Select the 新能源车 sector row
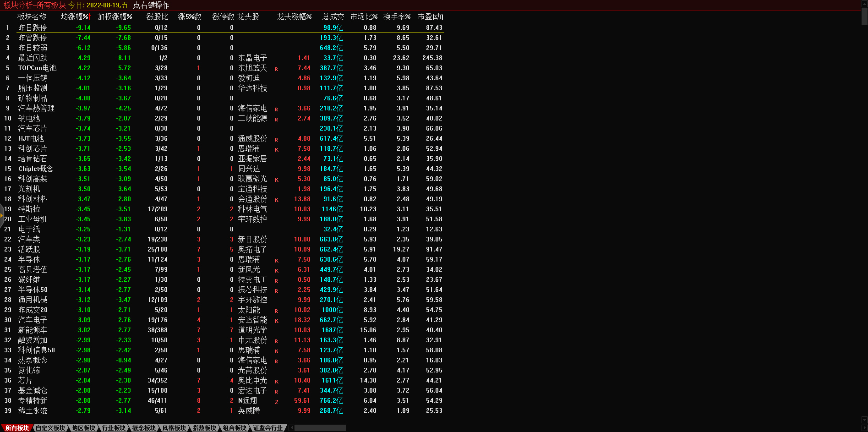Image resolution: width=868 pixels, height=432 pixels. pyautogui.click(x=33, y=330)
